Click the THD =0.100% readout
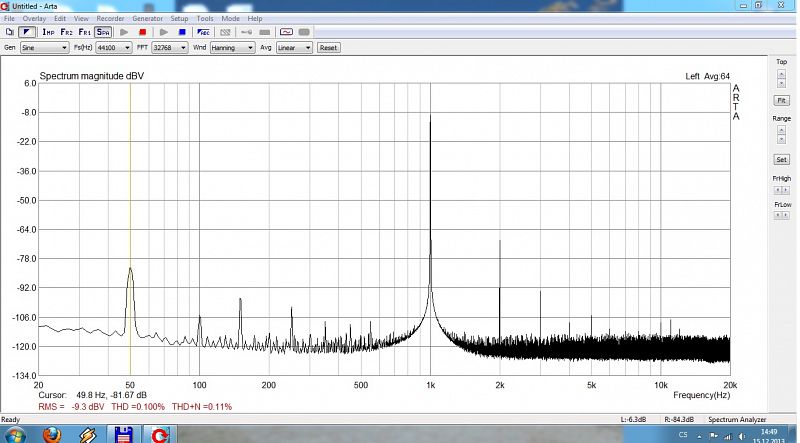800x443 pixels. point(138,407)
